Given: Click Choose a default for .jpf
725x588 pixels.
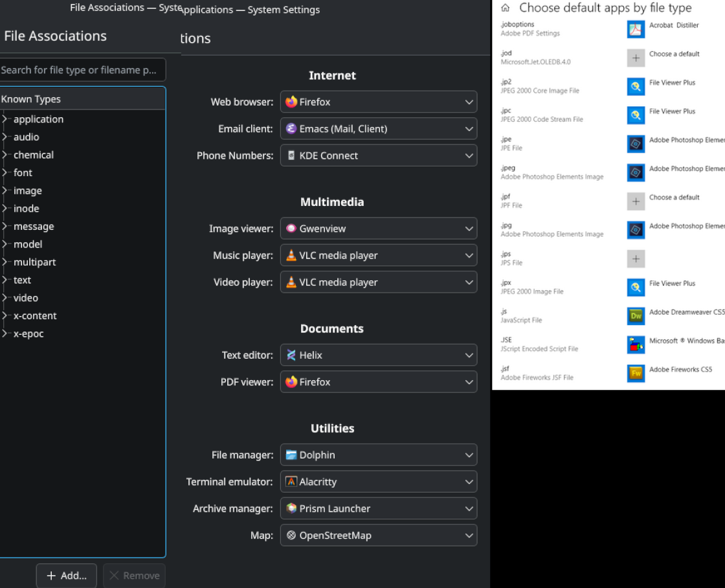Looking at the screenshot, I should click(674, 198).
